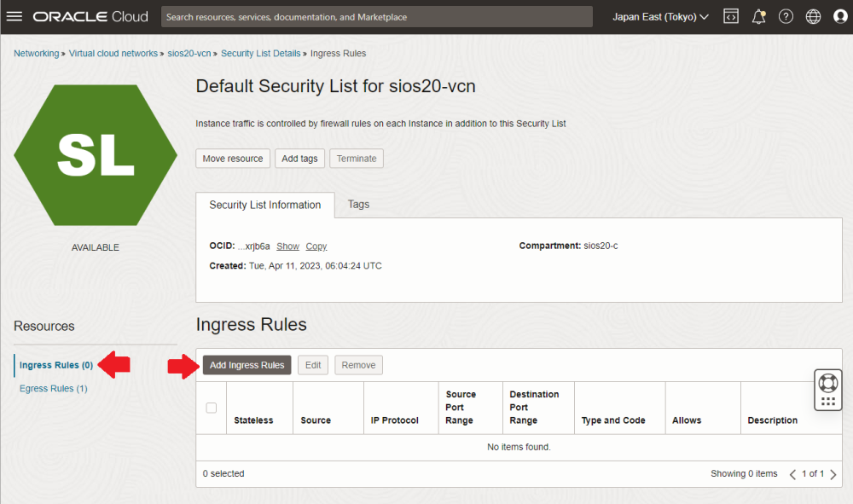Viewport: 853px width, 504px height.
Task: Go to next page of rules
Action: pyautogui.click(x=833, y=474)
